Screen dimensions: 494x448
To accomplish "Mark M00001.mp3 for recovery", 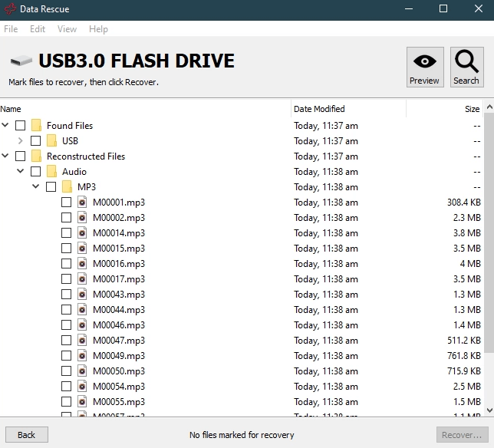I will click(x=66, y=203).
